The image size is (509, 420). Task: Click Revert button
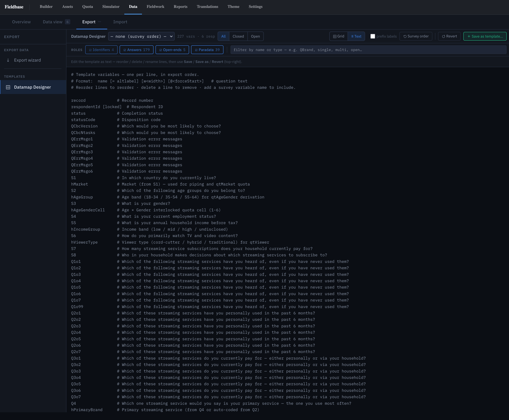[449, 36]
